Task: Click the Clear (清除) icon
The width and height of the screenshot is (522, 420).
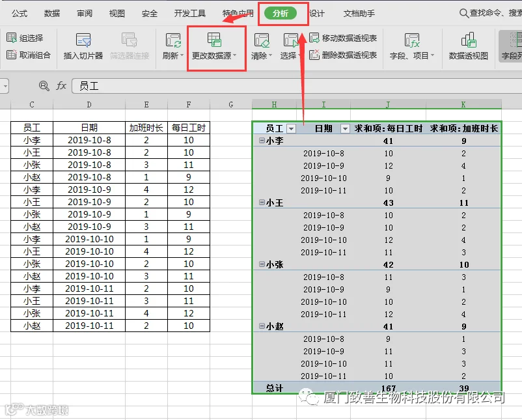Action: click(x=262, y=40)
